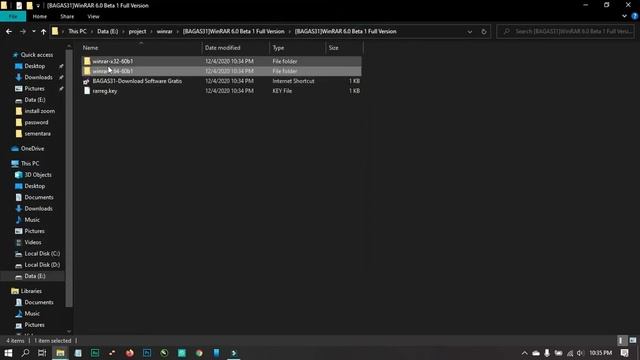Open the Action Center notifications icon
The width and height of the screenshot is (640, 360).
(624, 353)
